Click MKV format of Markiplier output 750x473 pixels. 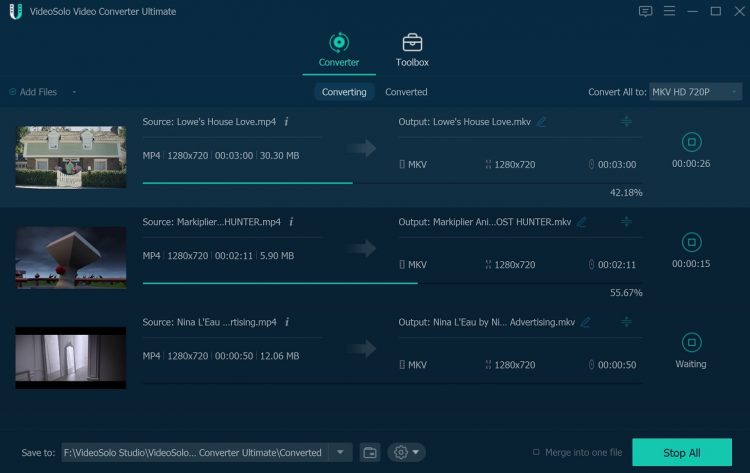click(x=413, y=264)
